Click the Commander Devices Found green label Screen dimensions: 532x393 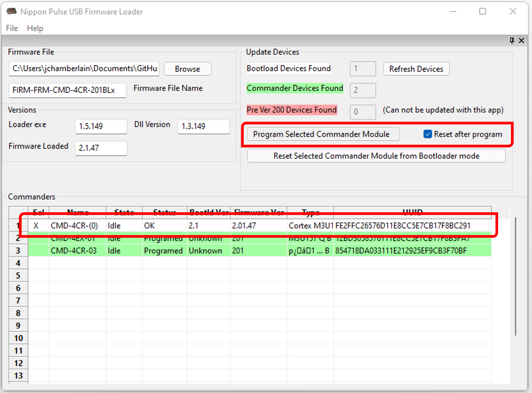click(295, 88)
